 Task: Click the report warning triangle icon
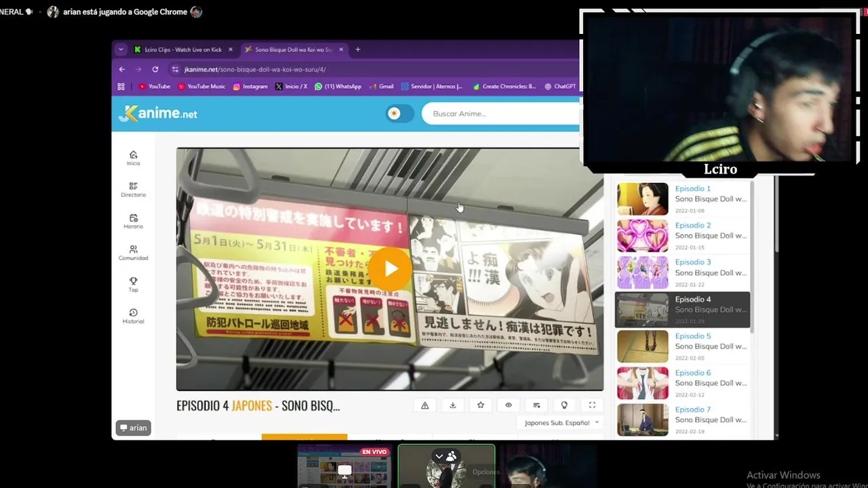click(425, 405)
